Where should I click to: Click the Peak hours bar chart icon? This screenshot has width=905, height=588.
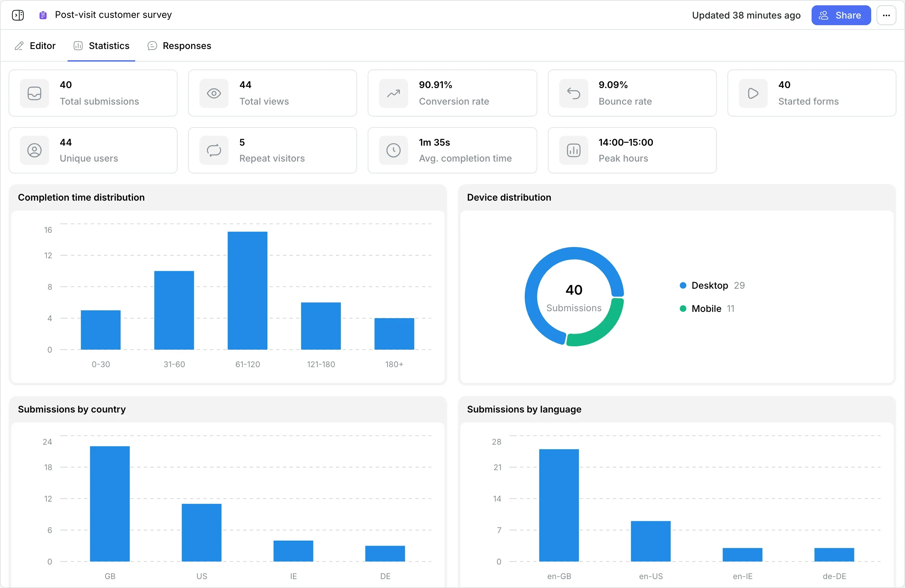pos(573,151)
